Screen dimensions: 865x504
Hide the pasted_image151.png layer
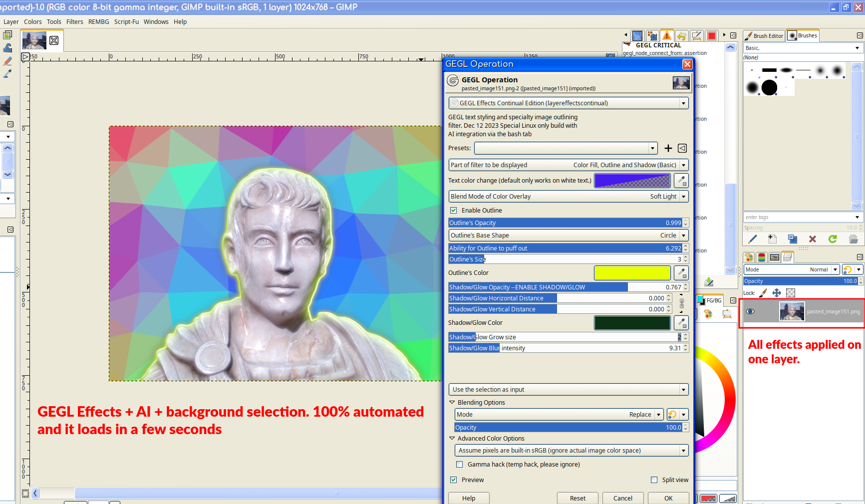(x=750, y=311)
